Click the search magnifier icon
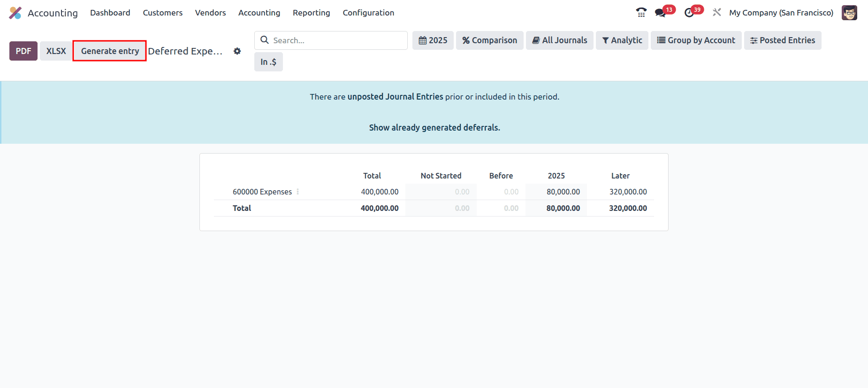The width and height of the screenshot is (868, 388). point(265,40)
